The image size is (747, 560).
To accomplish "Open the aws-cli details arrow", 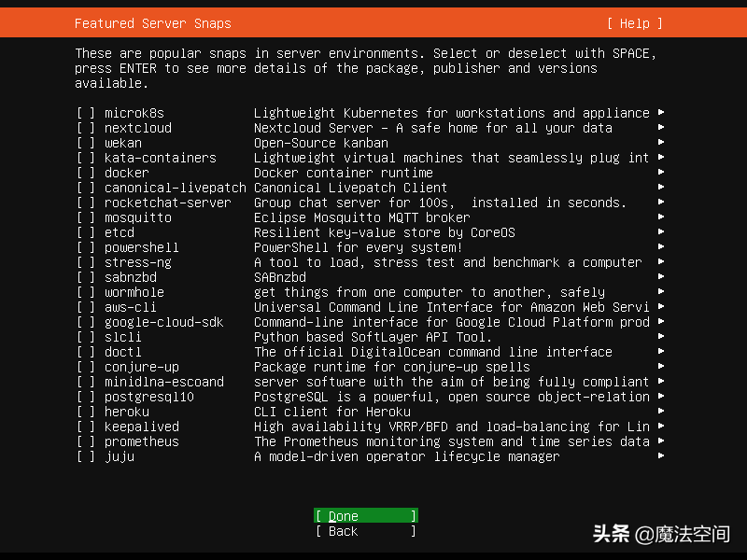I will (661, 306).
